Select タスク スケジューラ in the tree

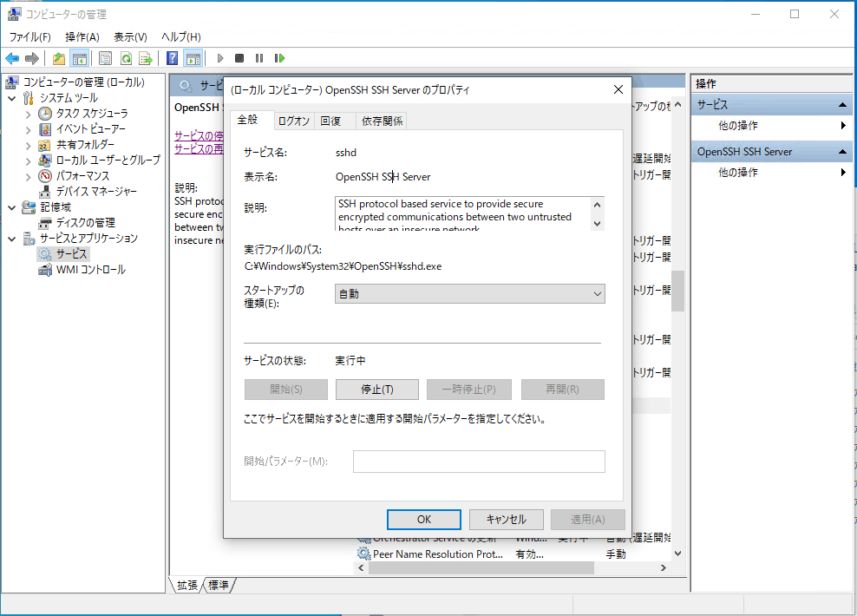[x=92, y=113]
